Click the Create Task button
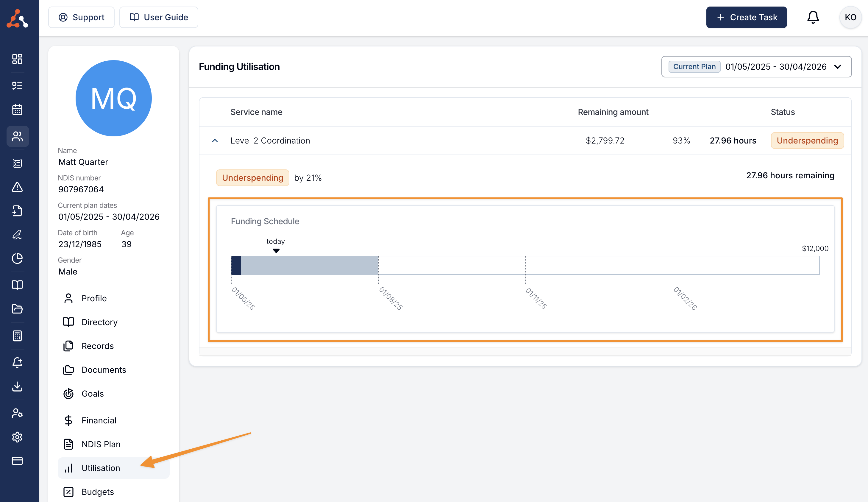The width and height of the screenshot is (868, 502). click(x=746, y=17)
